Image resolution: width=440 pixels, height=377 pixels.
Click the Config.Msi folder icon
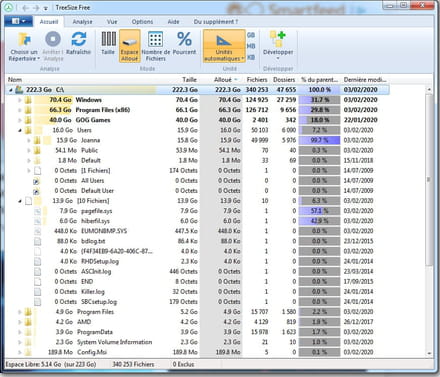coord(28,352)
